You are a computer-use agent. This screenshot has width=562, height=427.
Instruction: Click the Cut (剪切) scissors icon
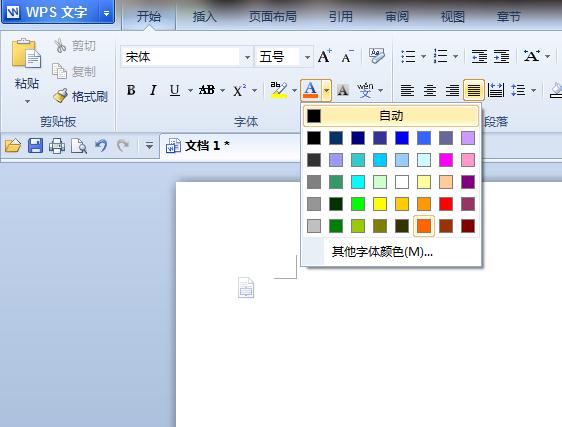(60, 46)
